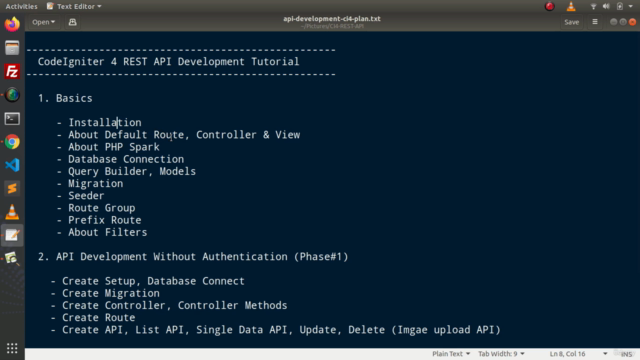Click the red recording indicator in top bar

pos(550,6)
